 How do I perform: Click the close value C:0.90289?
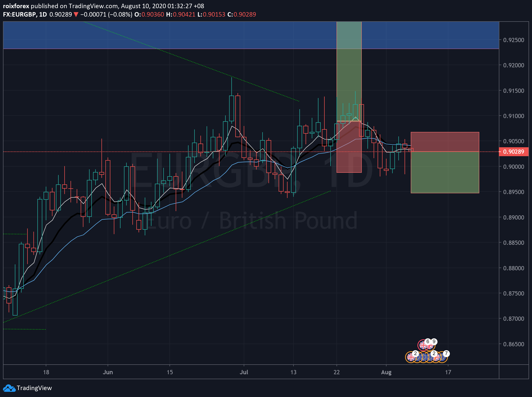point(242,14)
